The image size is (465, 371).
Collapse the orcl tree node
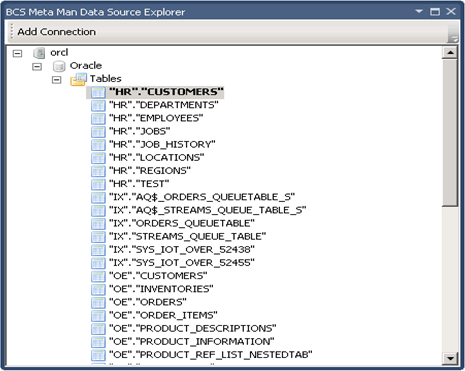coord(17,53)
